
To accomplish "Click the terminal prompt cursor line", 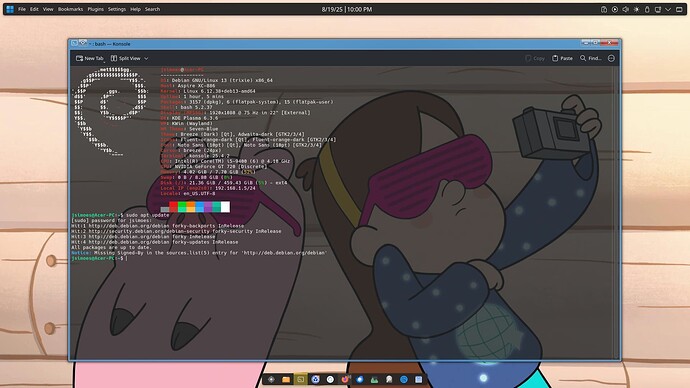I will (99, 258).
